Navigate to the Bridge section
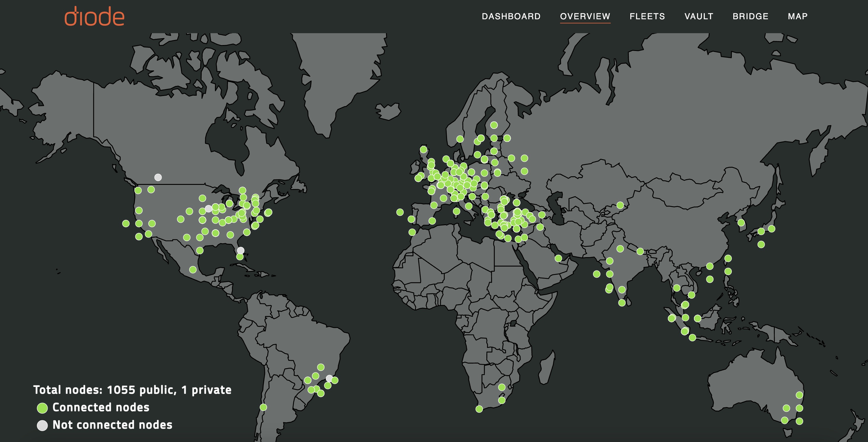This screenshot has width=868, height=442. 750,16
